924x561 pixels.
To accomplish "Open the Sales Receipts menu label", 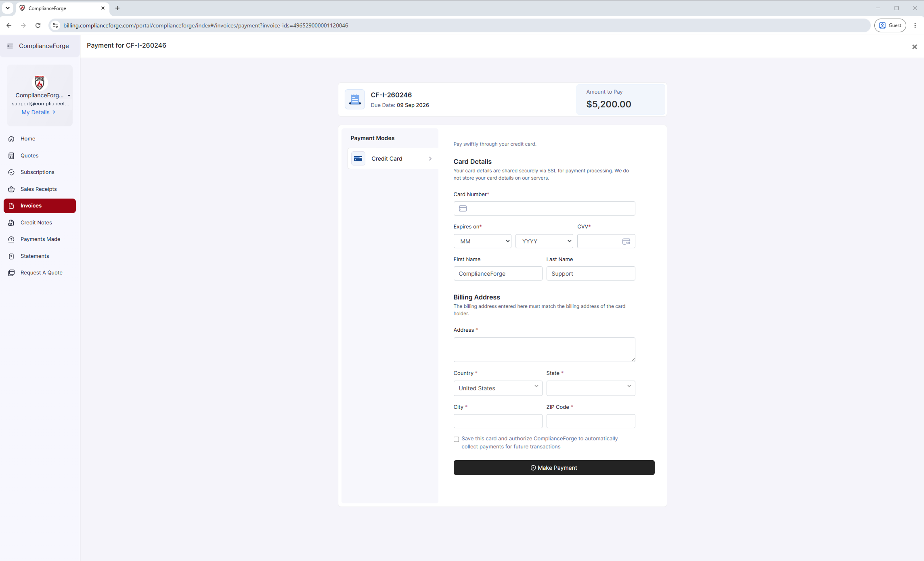I will pos(39,189).
